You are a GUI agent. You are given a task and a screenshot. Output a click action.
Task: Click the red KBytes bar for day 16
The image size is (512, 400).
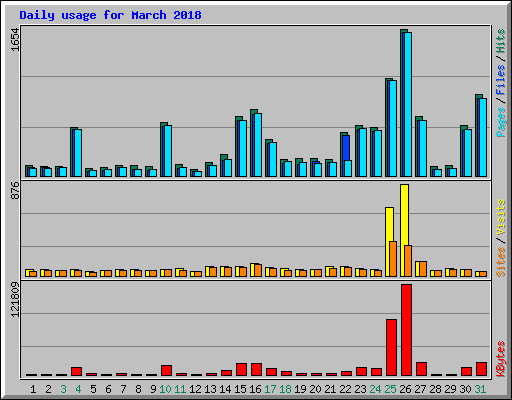point(256,370)
